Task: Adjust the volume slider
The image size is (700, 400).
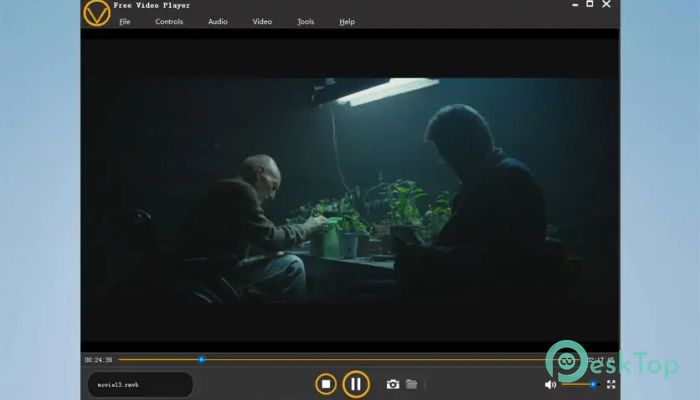Action: [579, 384]
